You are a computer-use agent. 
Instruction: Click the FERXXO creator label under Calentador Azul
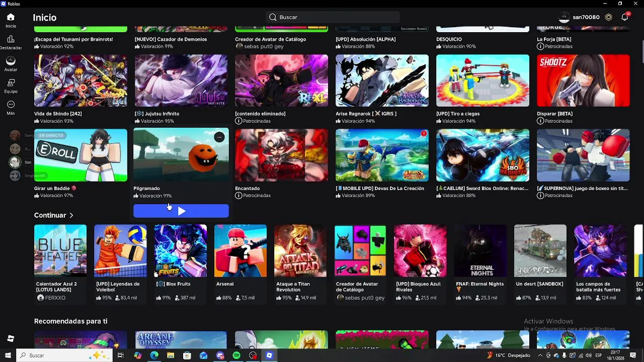(55, 298)
